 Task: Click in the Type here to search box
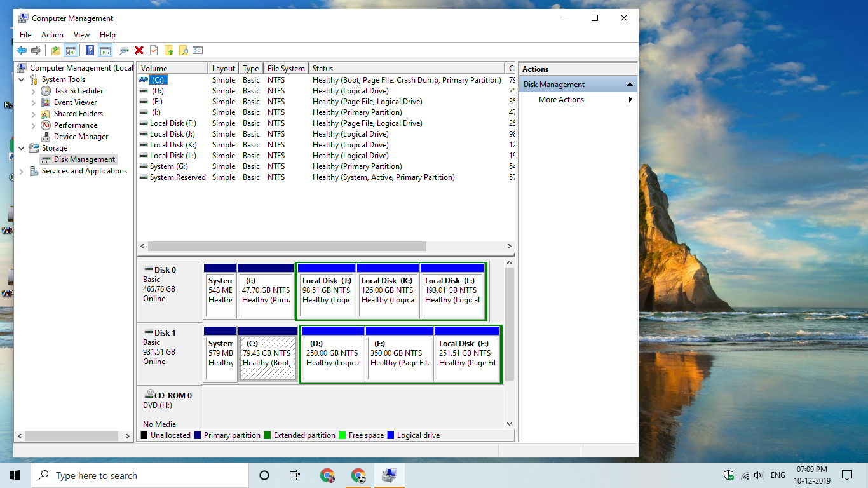coord(139,475)
